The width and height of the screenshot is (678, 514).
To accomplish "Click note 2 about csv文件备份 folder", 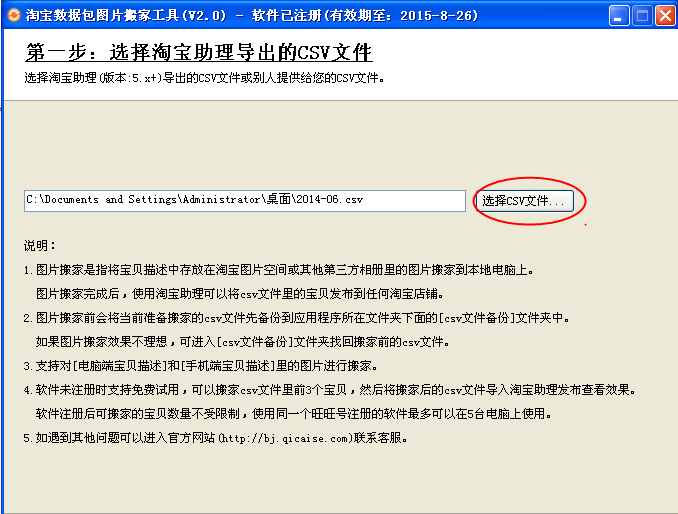I will coord(297,318).
